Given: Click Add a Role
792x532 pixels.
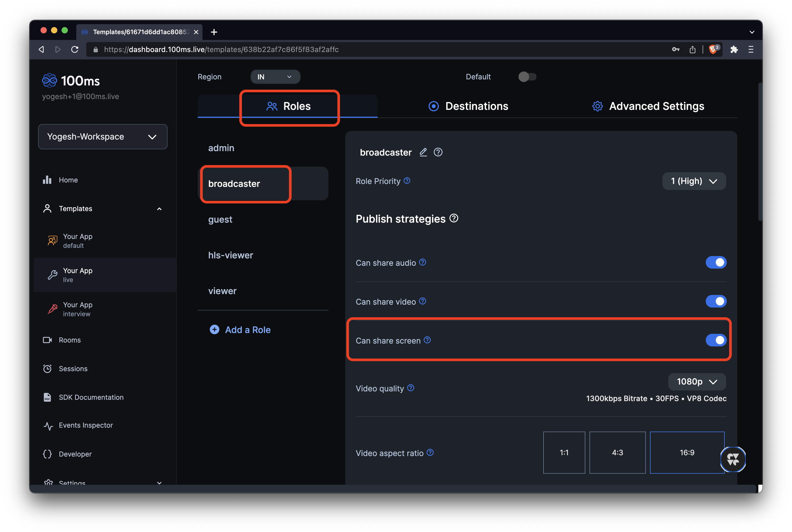Looking at the screenshot, I should (247, 329).
